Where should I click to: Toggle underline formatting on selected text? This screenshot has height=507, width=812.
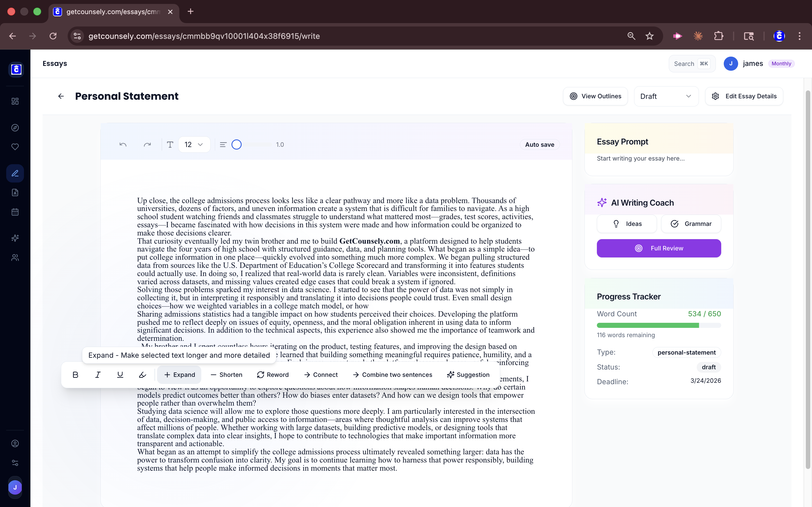[120, 375]
